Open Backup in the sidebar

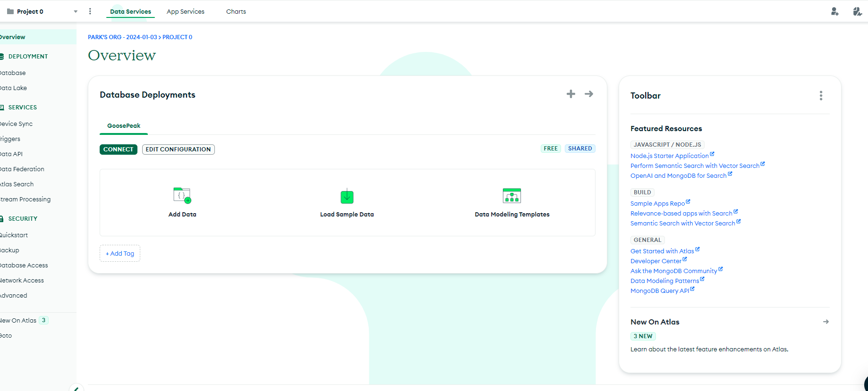[x=10, y=250]
